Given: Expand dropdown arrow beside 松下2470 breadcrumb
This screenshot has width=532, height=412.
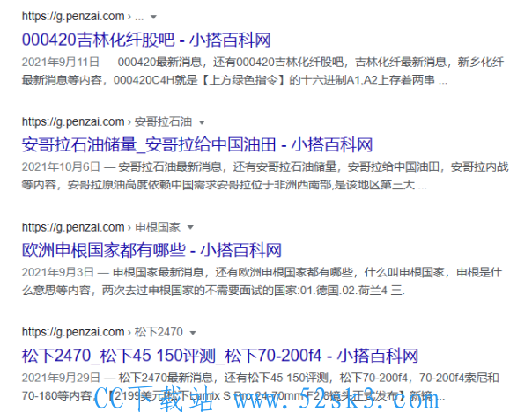Looking at the screenshot, I should pos(193,333).
